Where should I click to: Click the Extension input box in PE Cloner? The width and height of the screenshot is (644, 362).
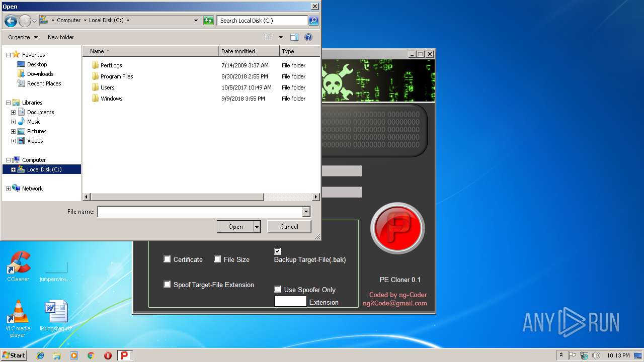pyautogui.click(x=290, y=301)
